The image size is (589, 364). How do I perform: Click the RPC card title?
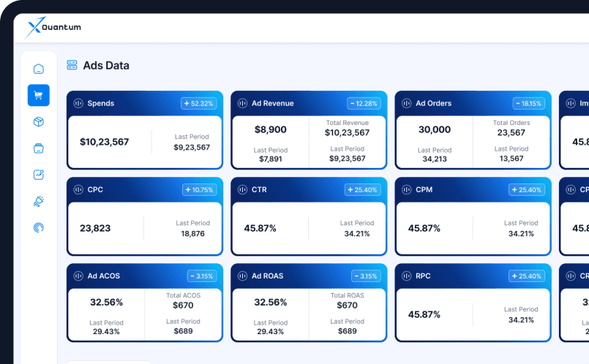(423, 276)
